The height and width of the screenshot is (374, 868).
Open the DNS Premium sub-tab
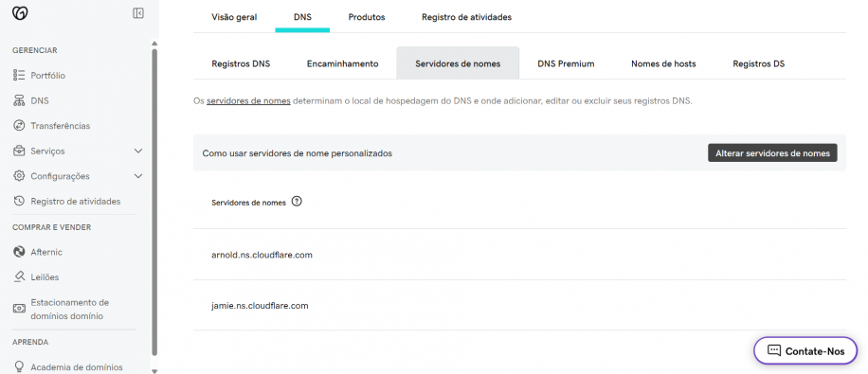click(566, 63)
